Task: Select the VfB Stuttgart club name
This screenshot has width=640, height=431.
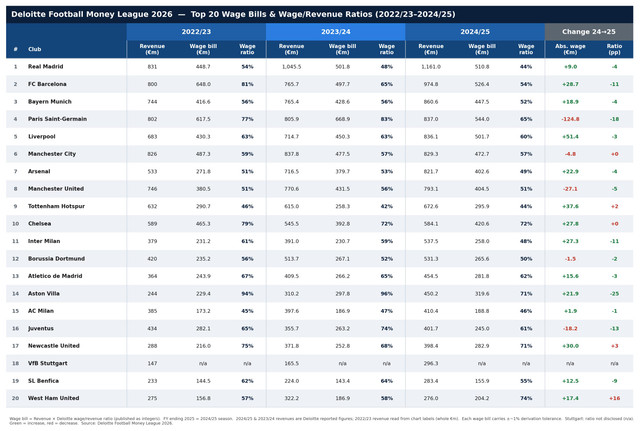Action: pyautogui.click(x=48, y=363)
